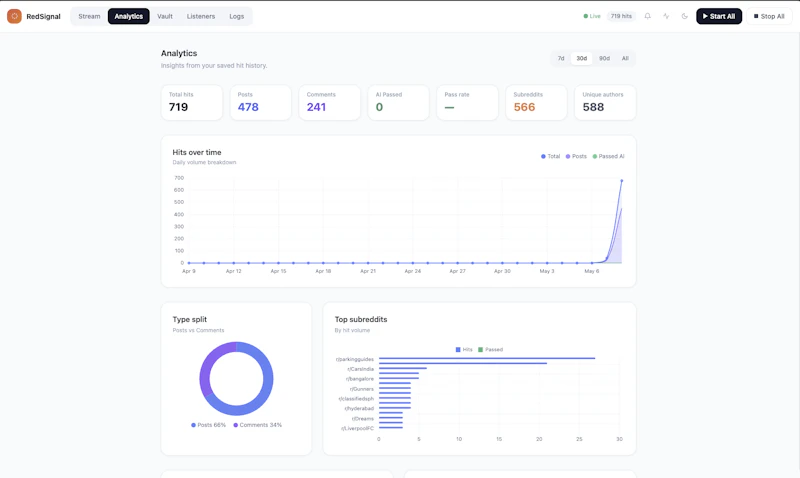Select the 90d time range

[604, 58]
